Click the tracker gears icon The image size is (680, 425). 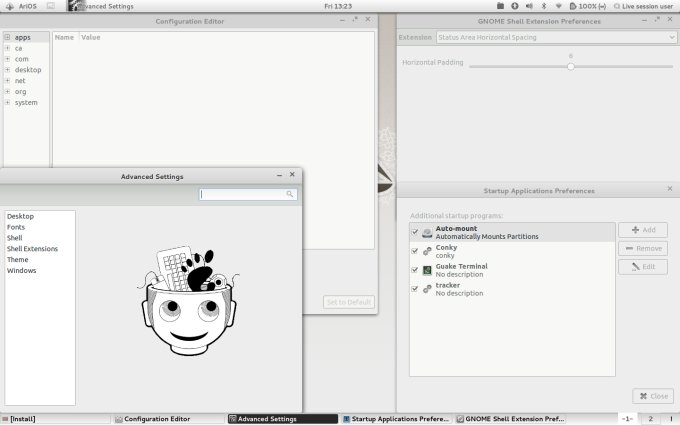[427, 289]
